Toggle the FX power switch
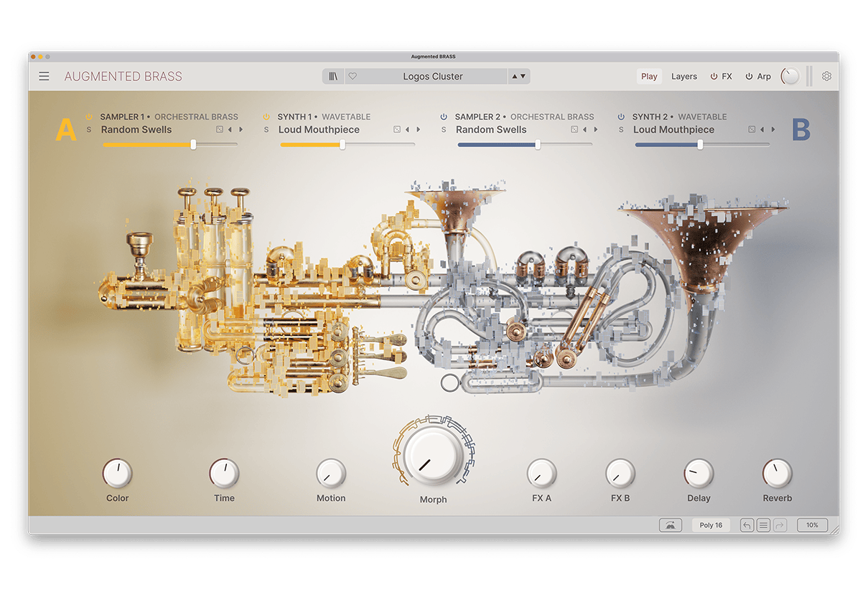The width and height of the screenshot is (868, 605). click(714, 76)
